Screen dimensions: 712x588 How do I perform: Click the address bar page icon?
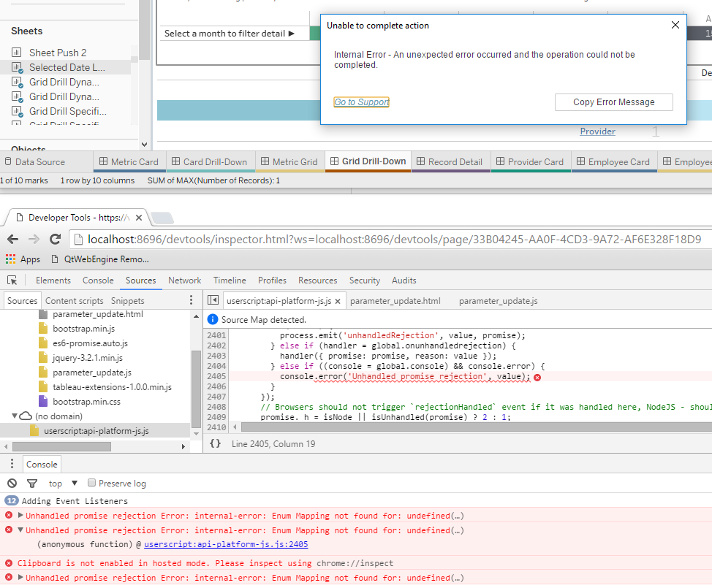tap(78, 239)
